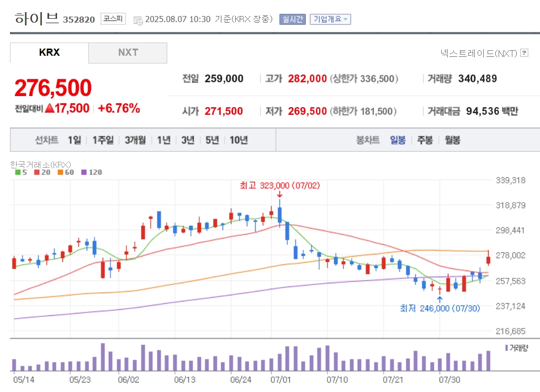
Task: Click the 하이브 stock name heading
Action: coord(36,18)
